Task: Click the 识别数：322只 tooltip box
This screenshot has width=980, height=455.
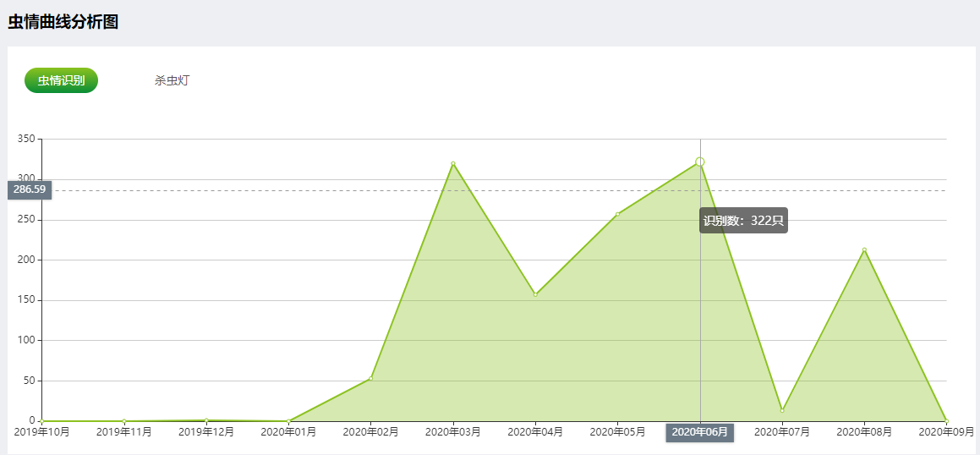Action: 744,221
